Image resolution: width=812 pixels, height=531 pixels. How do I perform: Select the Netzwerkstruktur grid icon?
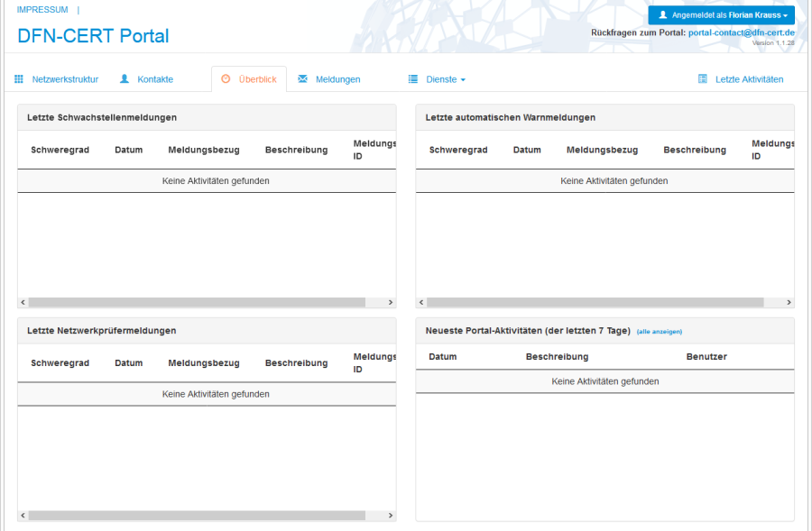(x=17, y=78)
